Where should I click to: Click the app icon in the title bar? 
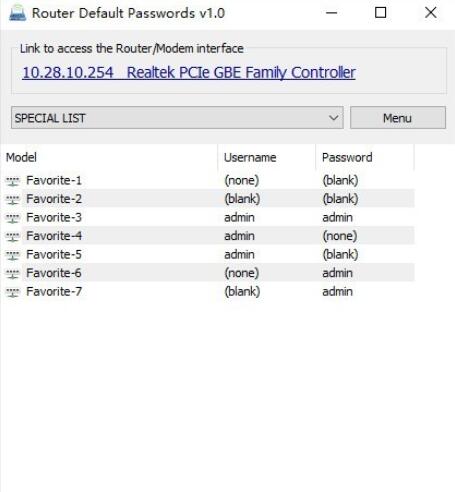point(17,13)
